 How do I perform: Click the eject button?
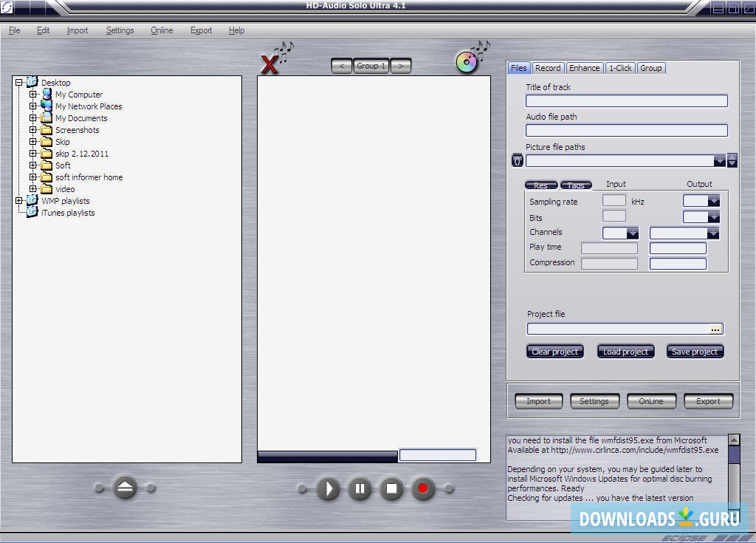point(125,488)
